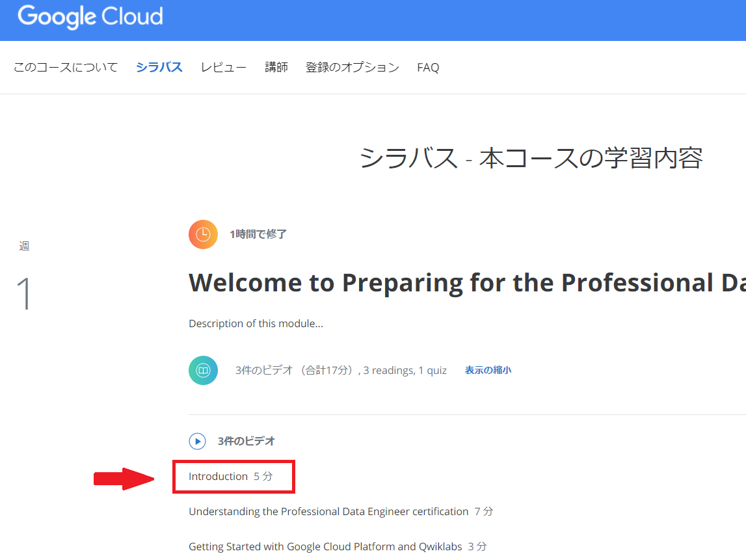
Task: Go to 登録のオプション tab
Action: [x=352, y=67]
